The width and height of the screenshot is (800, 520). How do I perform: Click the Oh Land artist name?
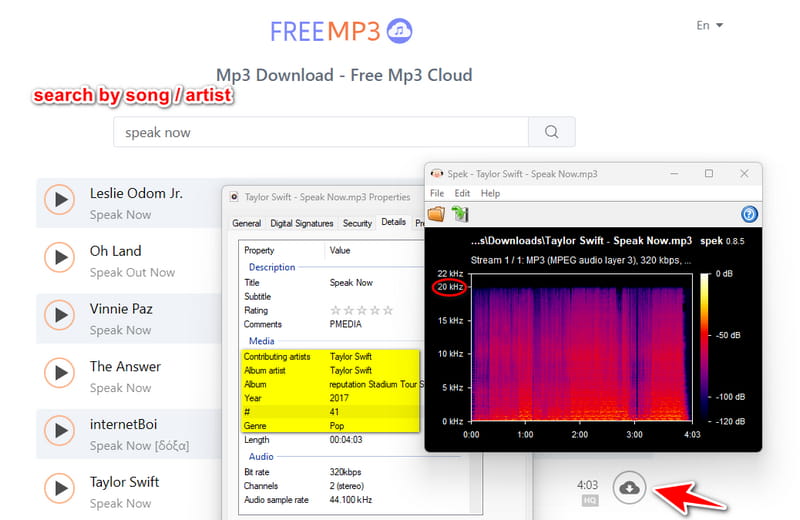(115, 251)
